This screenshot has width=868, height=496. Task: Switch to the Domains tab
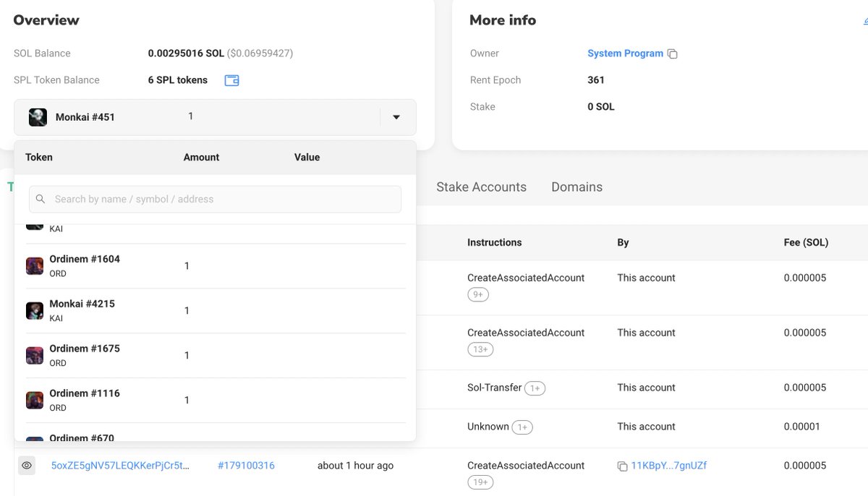(x=576, y=187)
